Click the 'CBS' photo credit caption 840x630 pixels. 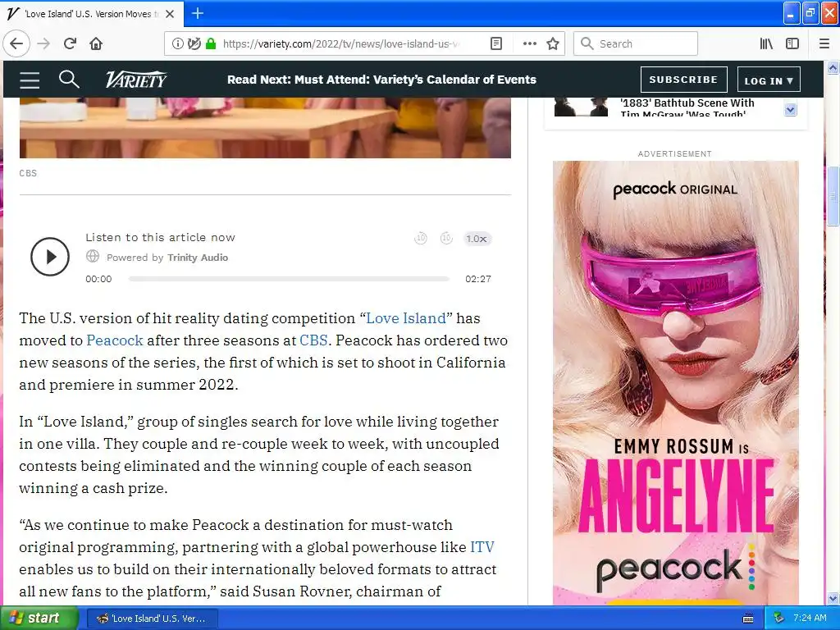[x=28, y=173]
